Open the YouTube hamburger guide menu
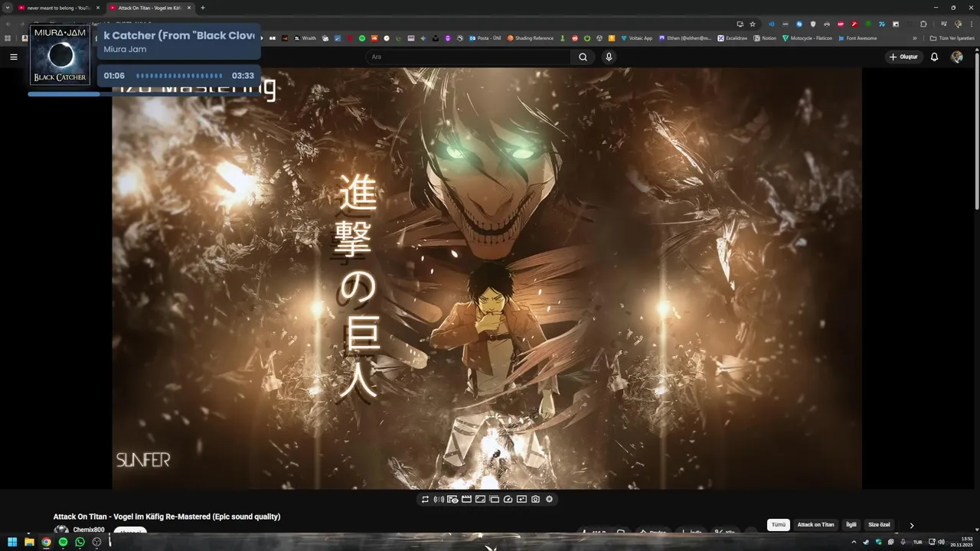Image resolution: width=980 pixels, height=551 pixels. click(13, 57)
